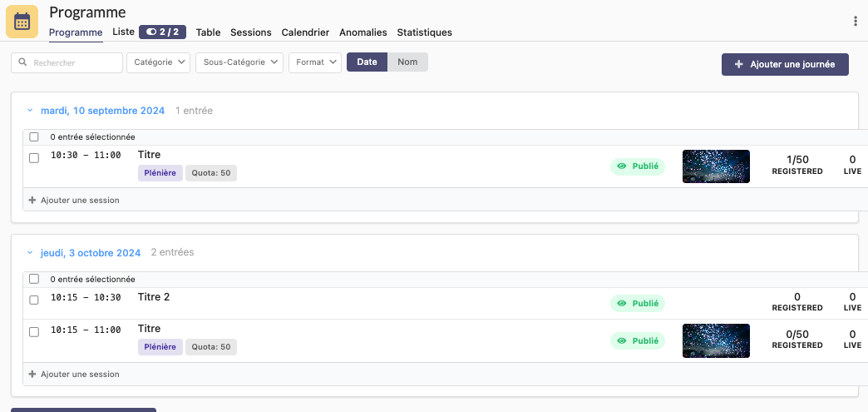Image resolution: width=868 pixels, height=412 pixels.
Task: Collapse the mardi, 10 septembre 2024 section
Action: point(30,111)
